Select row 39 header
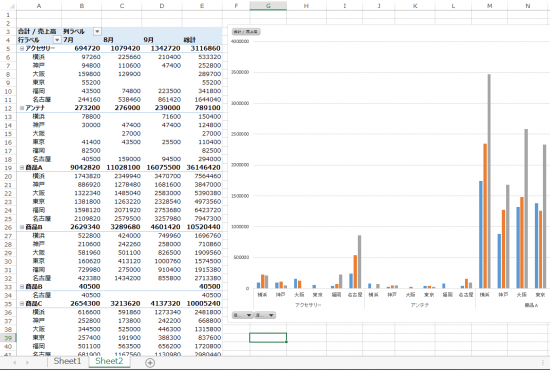 8,338
